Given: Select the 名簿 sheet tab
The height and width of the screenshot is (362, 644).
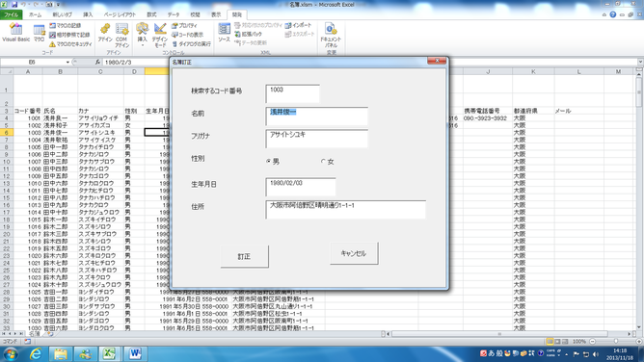Looking at the screenshot, I should coord(35,334).
